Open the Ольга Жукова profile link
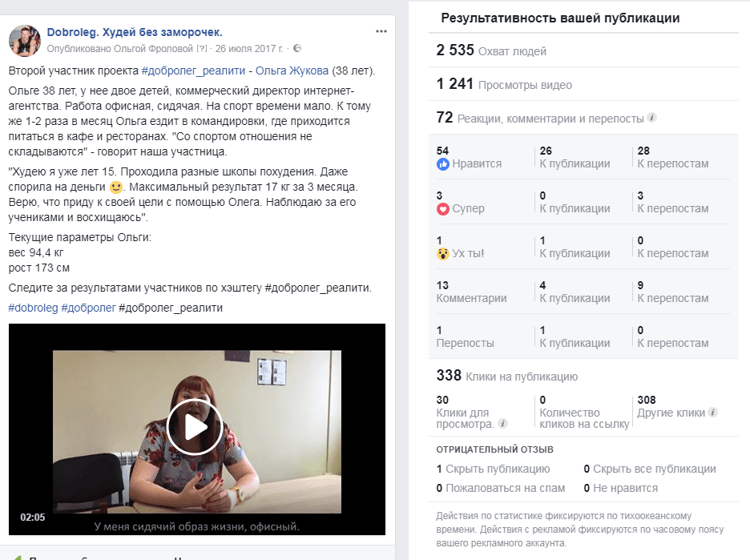 tap(292, 71)
